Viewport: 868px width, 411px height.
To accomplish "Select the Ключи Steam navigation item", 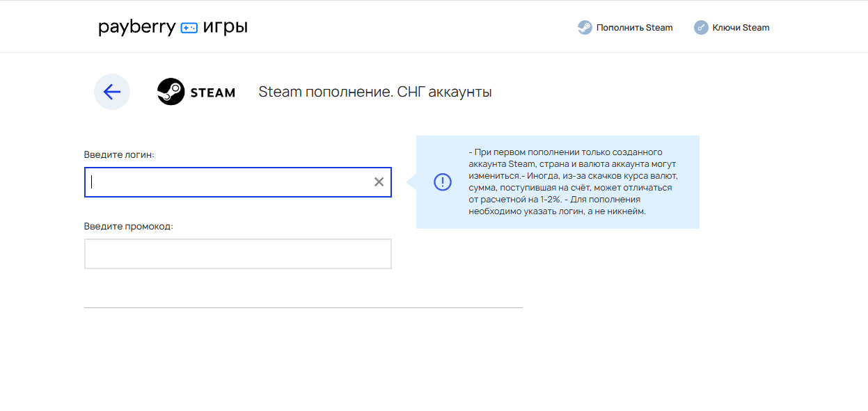I will [x=739, y=27].
